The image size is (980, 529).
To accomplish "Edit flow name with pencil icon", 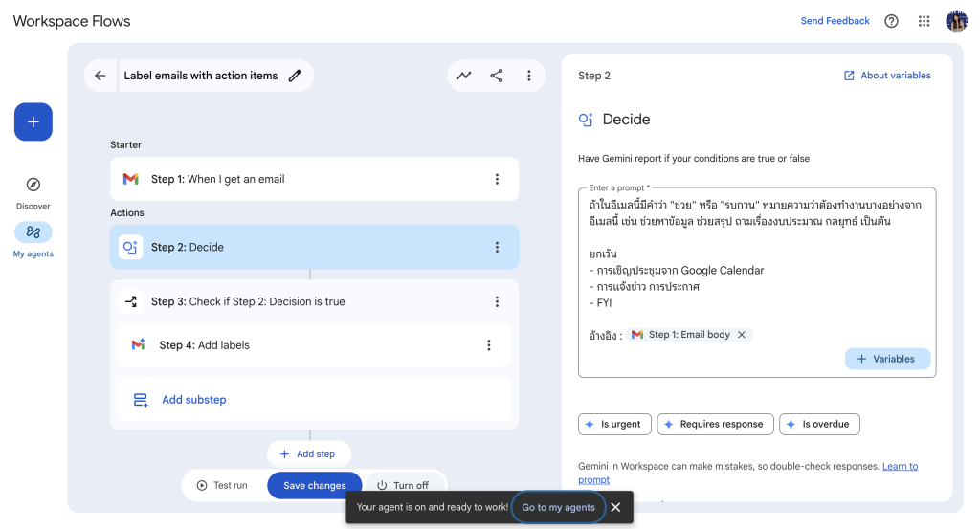I will [295, 76].
